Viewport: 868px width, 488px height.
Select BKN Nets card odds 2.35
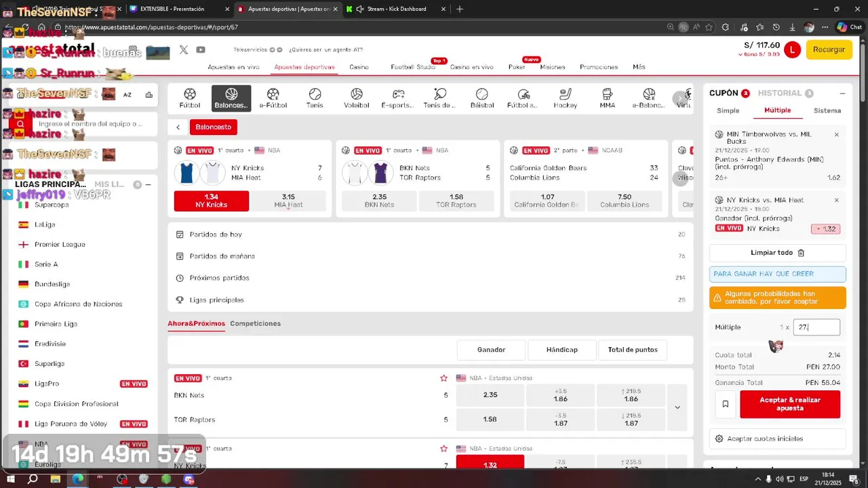[x=379, y=201]
